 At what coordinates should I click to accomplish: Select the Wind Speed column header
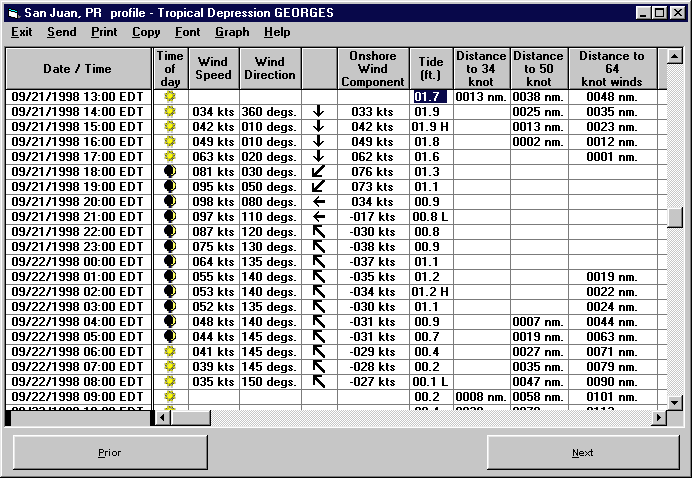click(214, 69)
